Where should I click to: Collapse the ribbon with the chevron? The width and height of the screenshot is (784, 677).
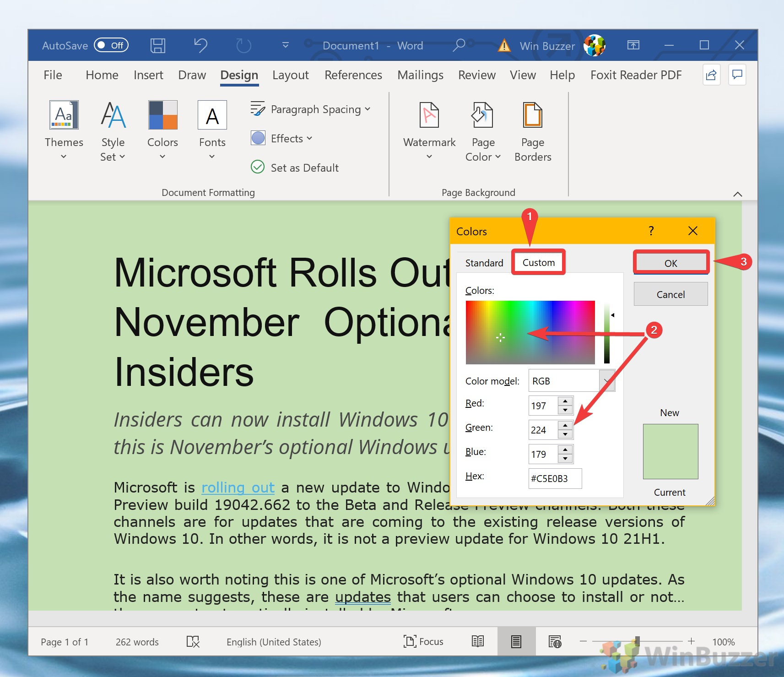[737, 194]
